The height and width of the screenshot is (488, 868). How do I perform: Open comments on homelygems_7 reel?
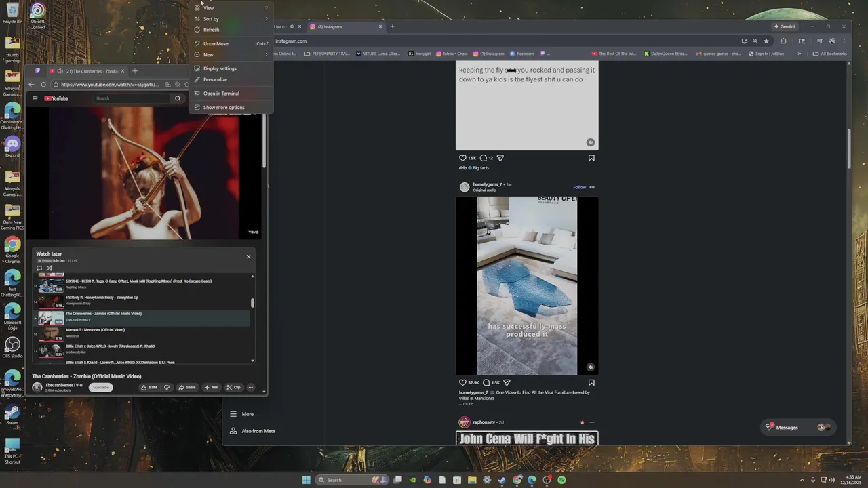pyautogui.click(x=486, y=382)
